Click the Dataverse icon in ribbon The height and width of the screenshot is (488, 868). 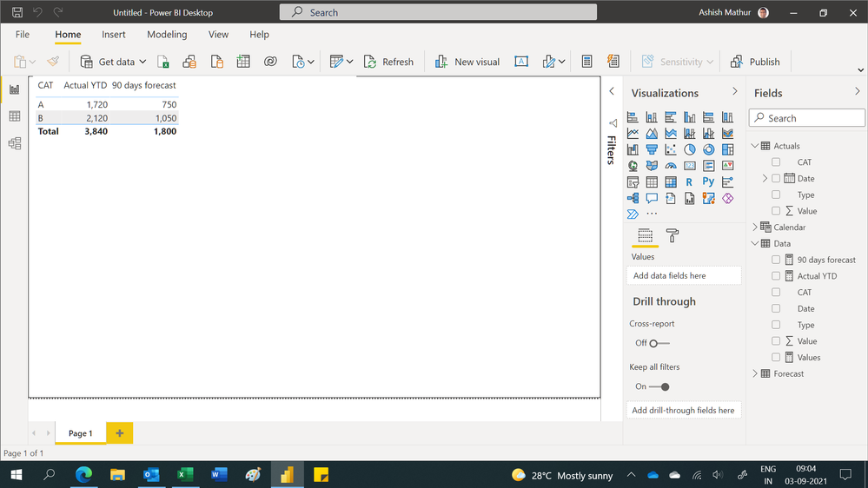coord(270,62)
